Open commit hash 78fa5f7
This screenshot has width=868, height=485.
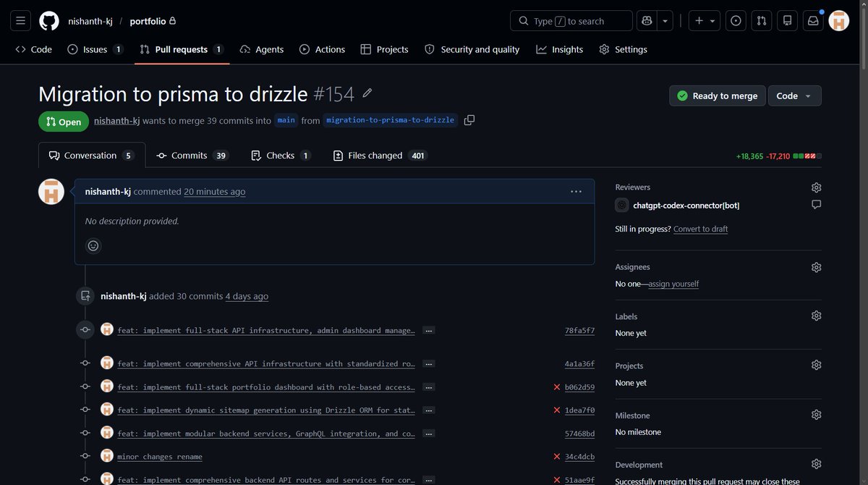[x=579, y=331]
